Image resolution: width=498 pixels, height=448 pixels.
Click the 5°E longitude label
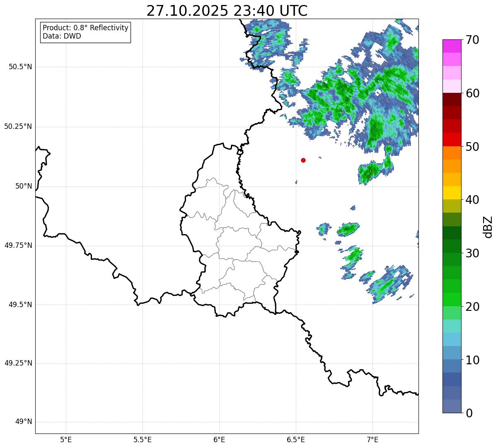(66, 440)
